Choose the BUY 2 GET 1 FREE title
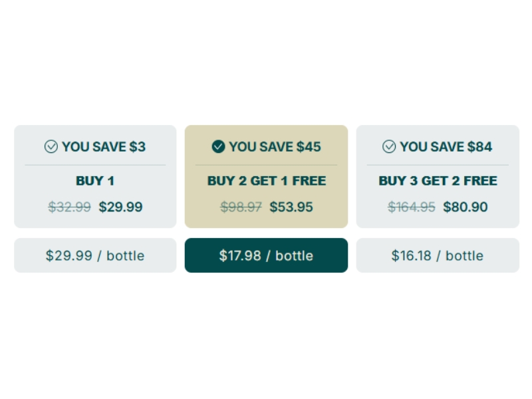 click(x=267, y=181)
